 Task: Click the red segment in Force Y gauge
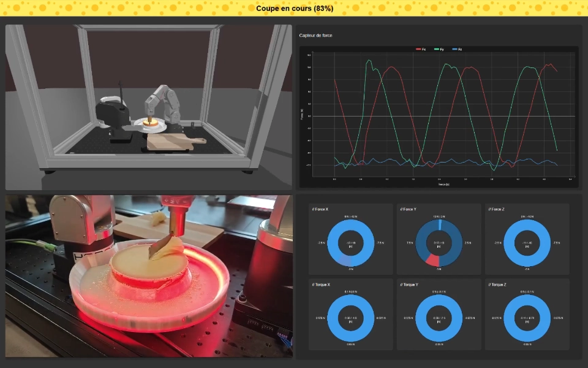[432, 261]
